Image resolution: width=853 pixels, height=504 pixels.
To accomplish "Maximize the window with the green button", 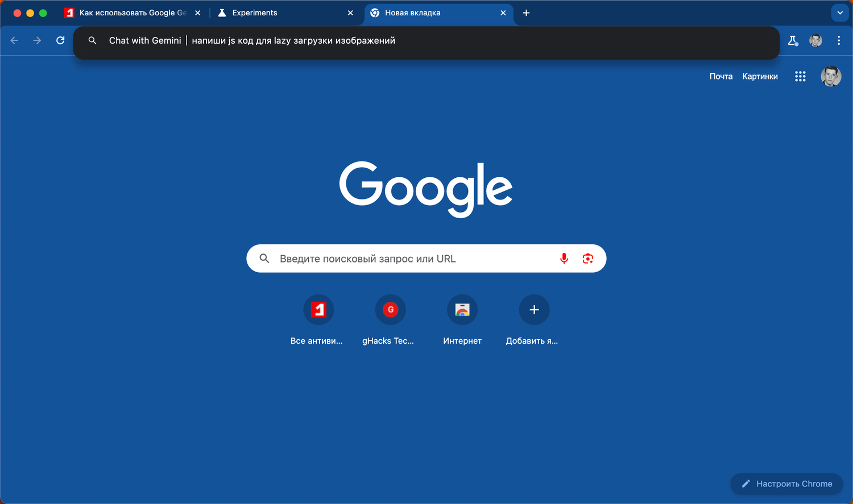I will 43,13.
